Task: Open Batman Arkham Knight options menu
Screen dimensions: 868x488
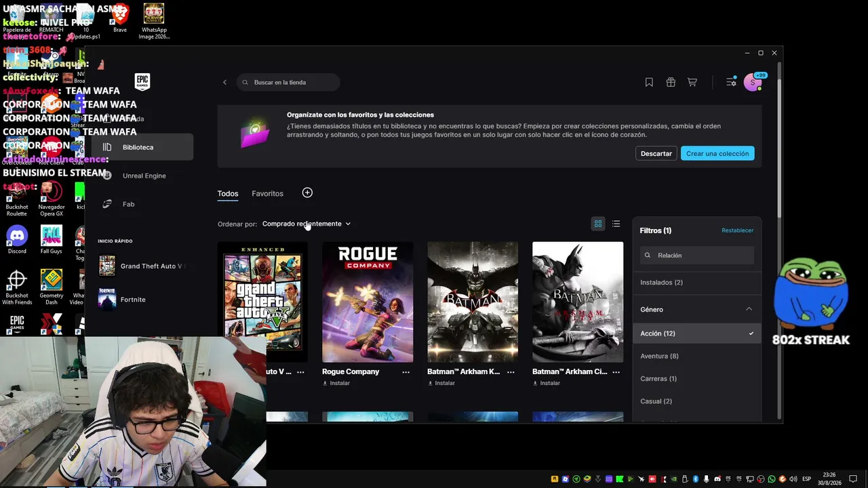Action: (x=511, y=372)
